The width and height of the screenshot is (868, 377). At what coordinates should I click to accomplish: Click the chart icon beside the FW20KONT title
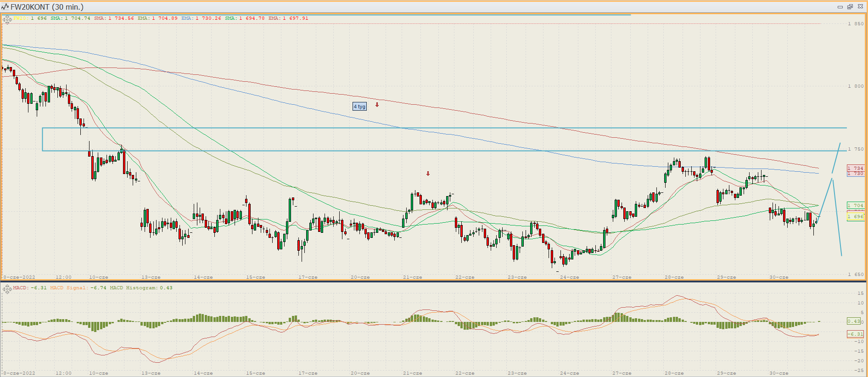click(x=5, y=7)
